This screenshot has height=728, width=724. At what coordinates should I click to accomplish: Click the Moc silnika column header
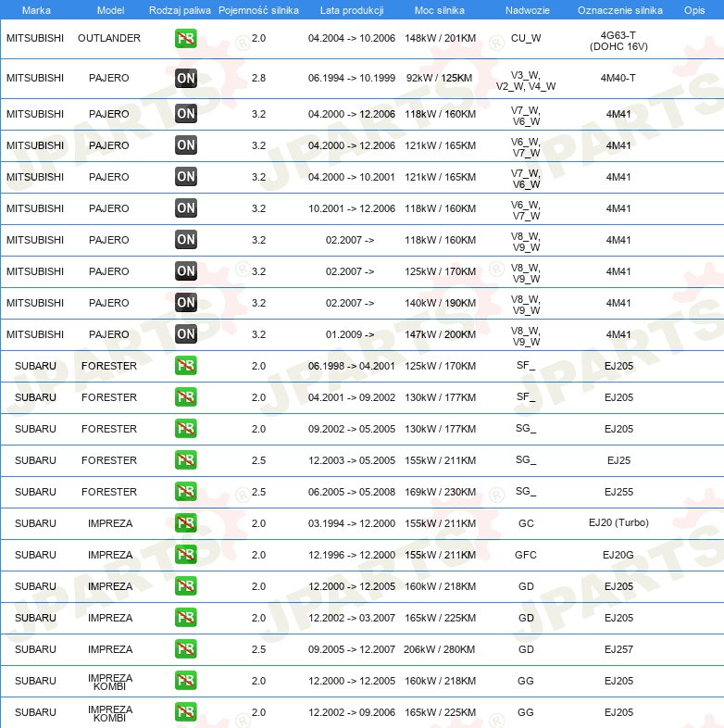pos(440,10)
